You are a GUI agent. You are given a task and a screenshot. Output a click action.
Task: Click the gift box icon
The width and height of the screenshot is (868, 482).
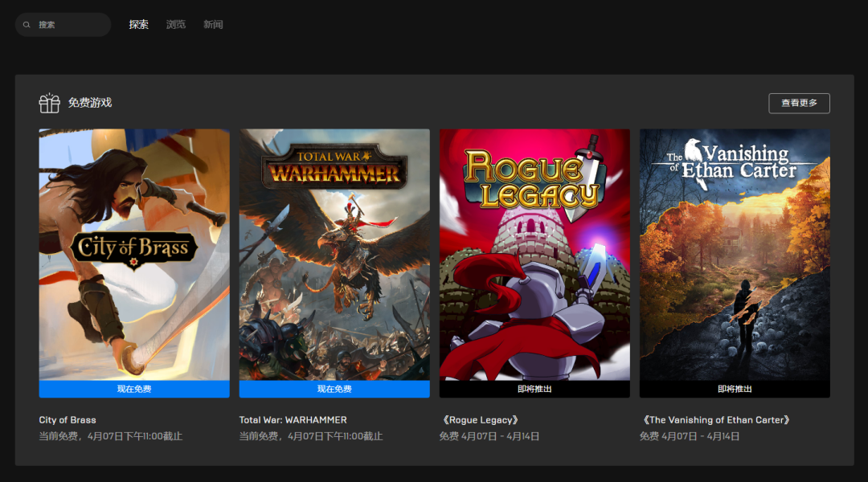49,103
